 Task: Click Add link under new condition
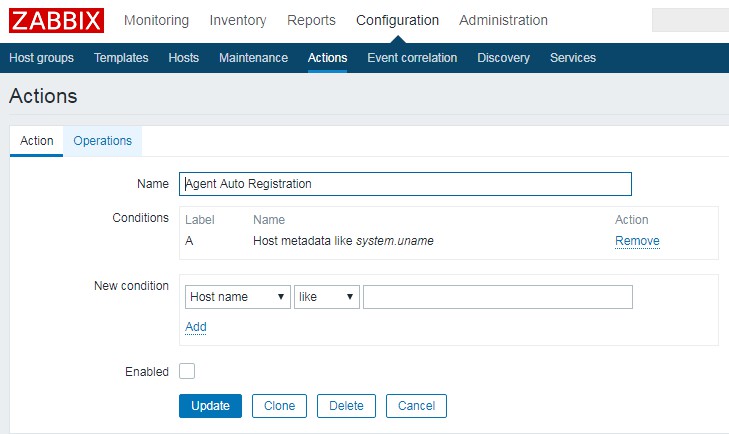point(196,327)
